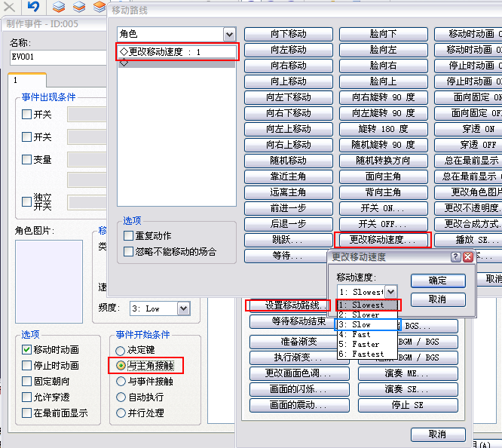The height and width of the screenshot is (448, 502).
Task: Select the 与事件接触 trigger radio button
Action: pyautogui.click(x=121, y=381)
